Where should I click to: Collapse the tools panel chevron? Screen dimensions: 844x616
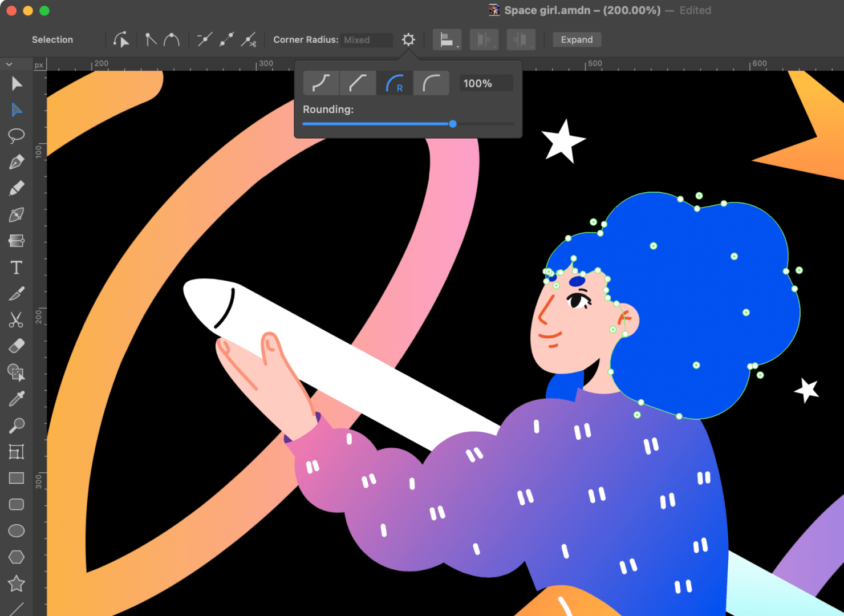click(x=9, y=64)
